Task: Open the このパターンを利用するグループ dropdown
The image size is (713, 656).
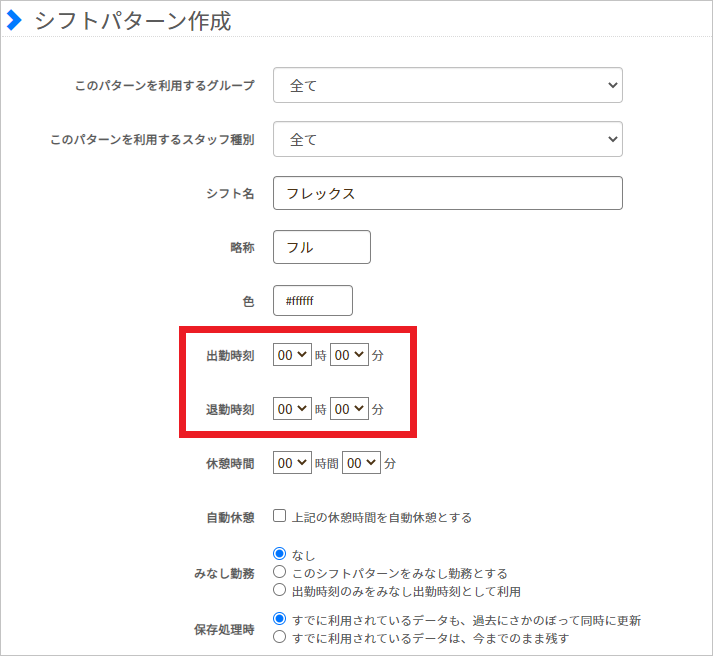Action: coord(447,86)
